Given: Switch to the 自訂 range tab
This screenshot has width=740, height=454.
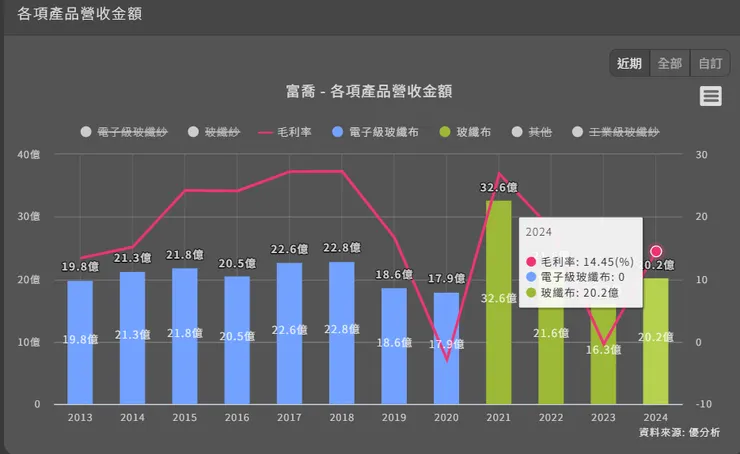Looking at the screenshot, I should click(710, 63).
